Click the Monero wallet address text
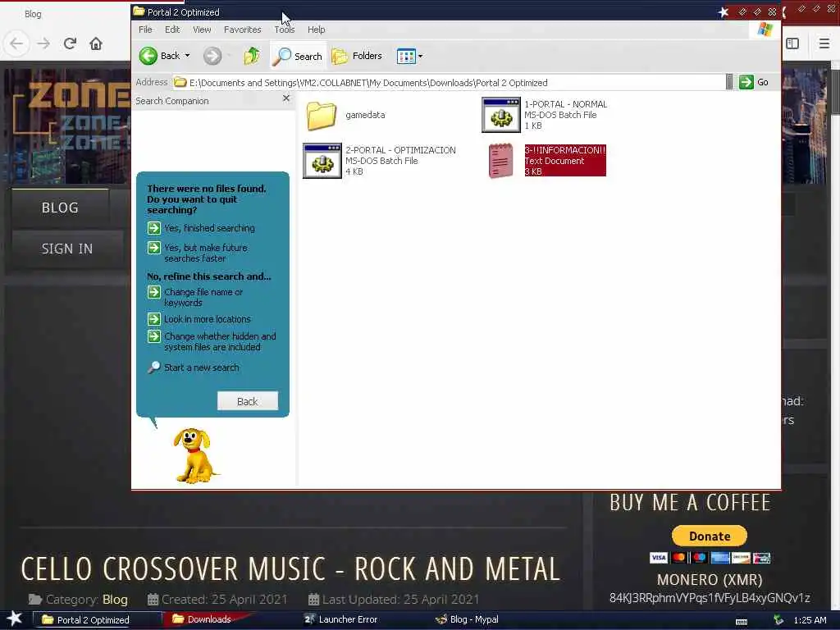This screenshot has height=630, width=840. tap(710, 598)
